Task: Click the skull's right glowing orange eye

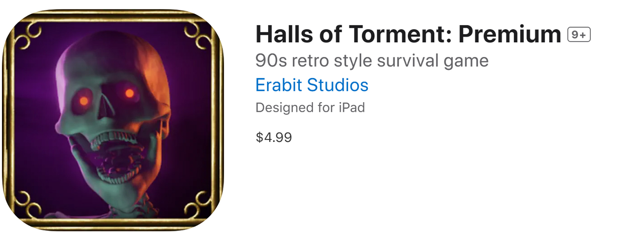Action: [x=129, y=93]
